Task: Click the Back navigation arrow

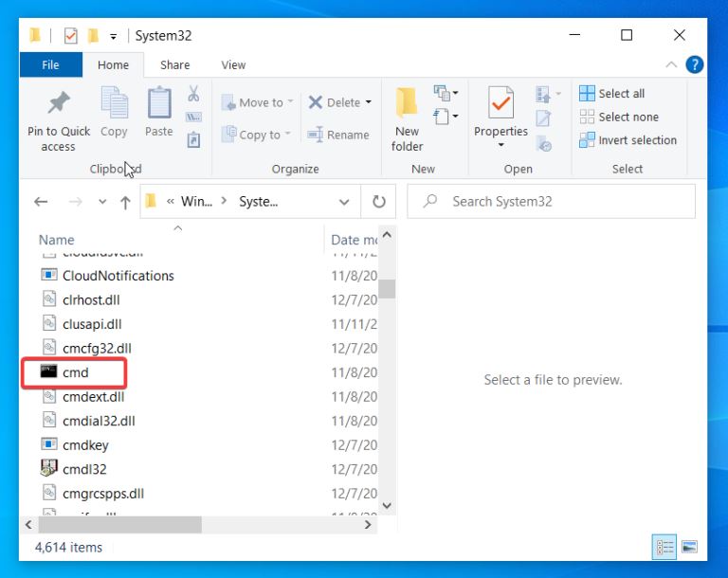Action: (41, 202)
